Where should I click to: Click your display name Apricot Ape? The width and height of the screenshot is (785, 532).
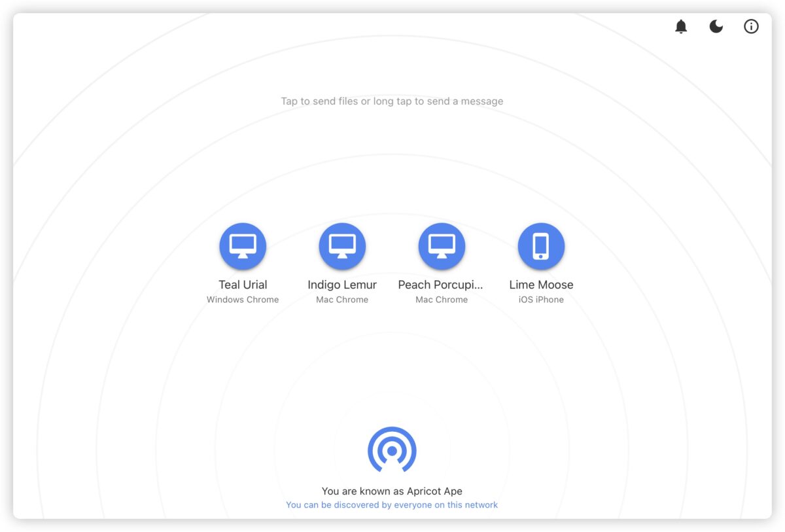[392, 491]
